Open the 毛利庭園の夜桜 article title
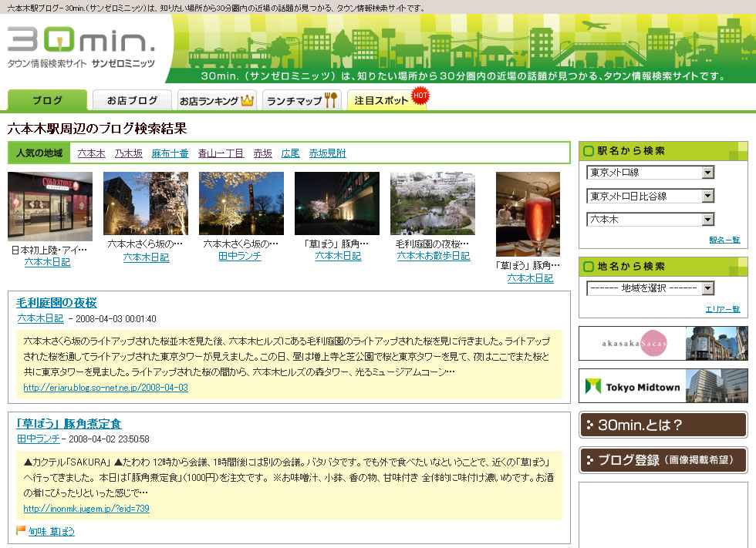The width and height of the screenshot is (756, 548). pyautogui.click(x=56, y=302)
